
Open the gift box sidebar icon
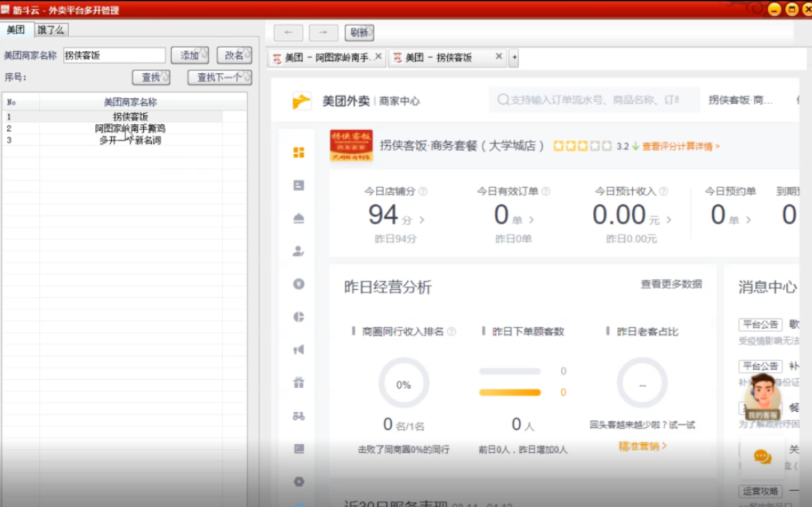[x=299, y=383]
